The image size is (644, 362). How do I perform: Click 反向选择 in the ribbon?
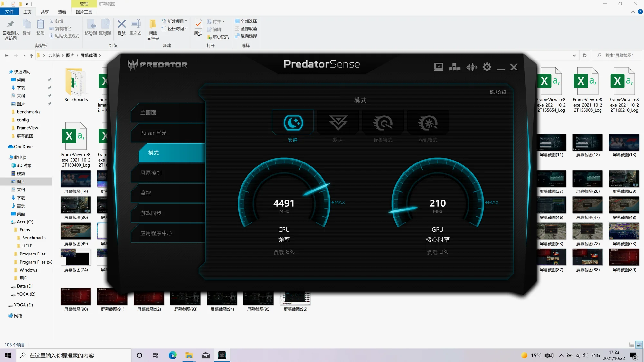click(x=246, y=36)
